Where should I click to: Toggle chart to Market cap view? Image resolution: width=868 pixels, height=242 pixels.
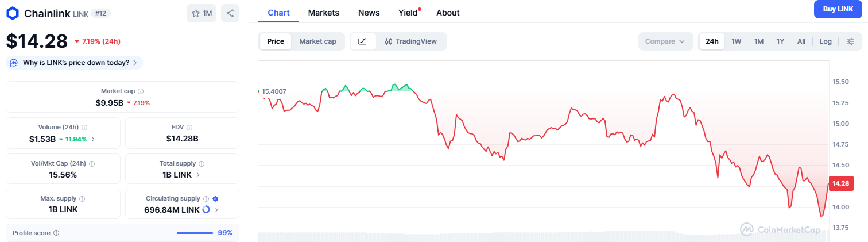coord(317,41)
